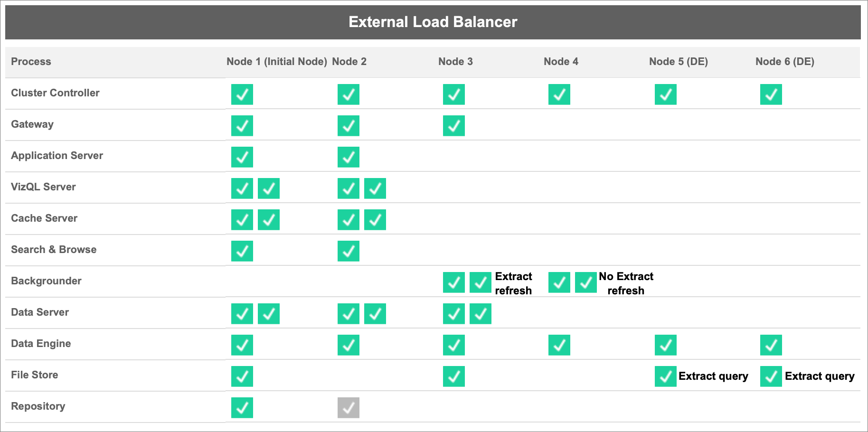Select the "Node 3" column header
Screen dimensions: 868x432
455,62
